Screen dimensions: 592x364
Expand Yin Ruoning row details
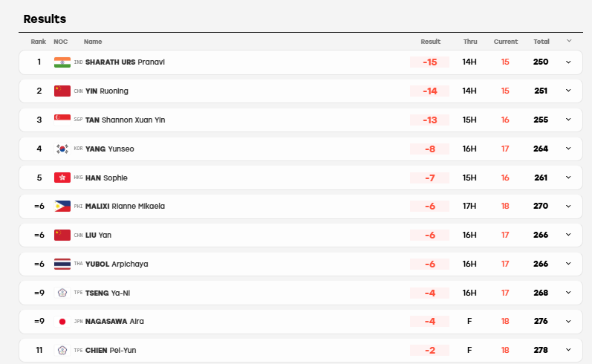pos(568,91)
